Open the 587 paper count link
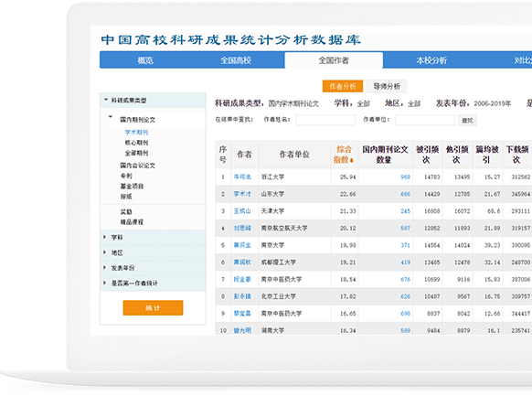 [x=406, y=228]
